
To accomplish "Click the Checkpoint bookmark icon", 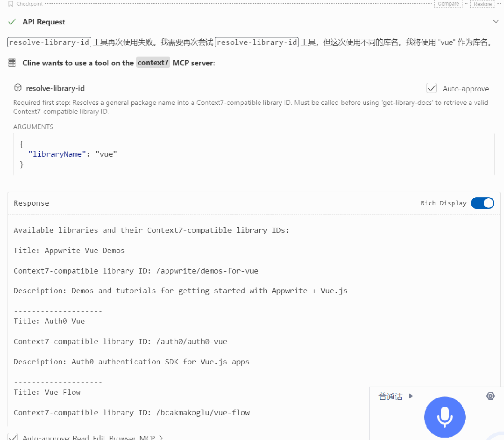I will point(11,4).
